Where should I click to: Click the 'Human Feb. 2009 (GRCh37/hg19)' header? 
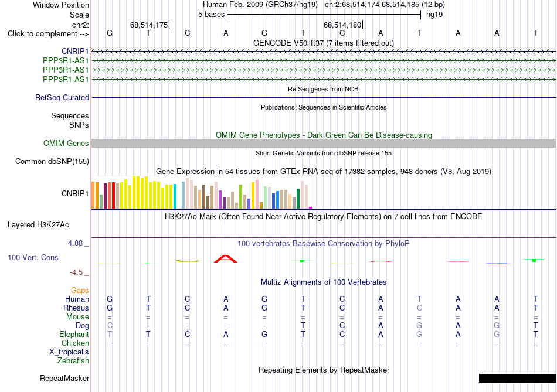(x=261, y=5)
